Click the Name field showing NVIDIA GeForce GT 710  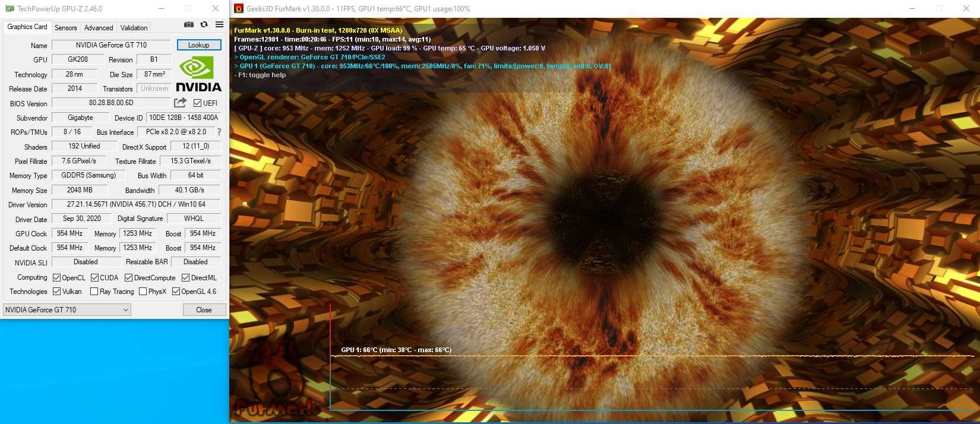coord(111,45)
